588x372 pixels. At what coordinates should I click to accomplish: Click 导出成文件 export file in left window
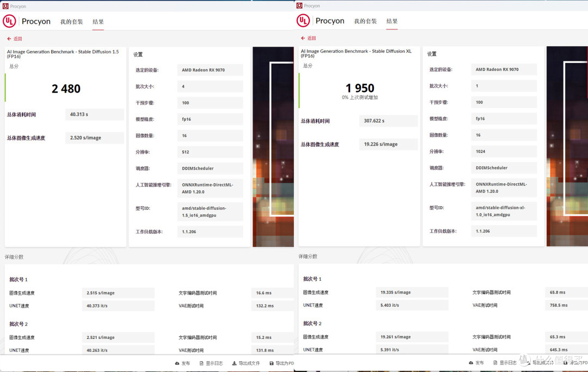click(x=246, y=363)
